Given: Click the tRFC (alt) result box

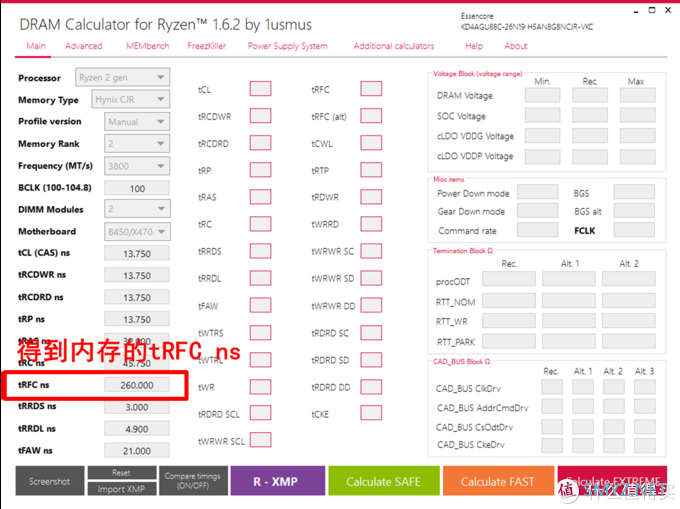Looking at the screenshot, I should click(371, 116).
